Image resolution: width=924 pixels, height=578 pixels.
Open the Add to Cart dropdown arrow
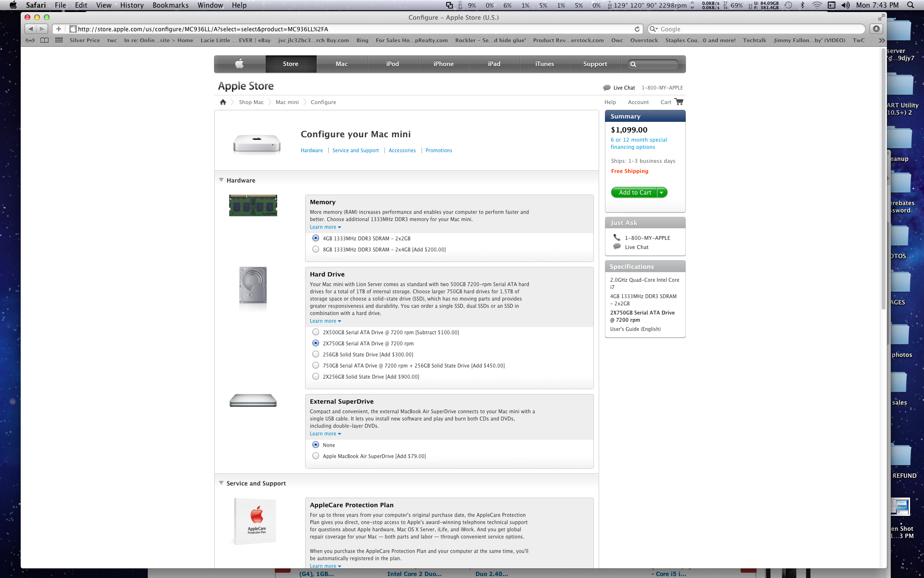[x=662, y=192]
